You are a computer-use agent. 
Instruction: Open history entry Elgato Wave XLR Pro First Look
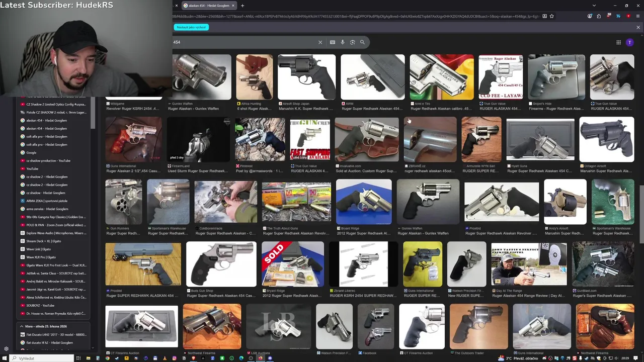pyautogui.click(x=53, y=265)
